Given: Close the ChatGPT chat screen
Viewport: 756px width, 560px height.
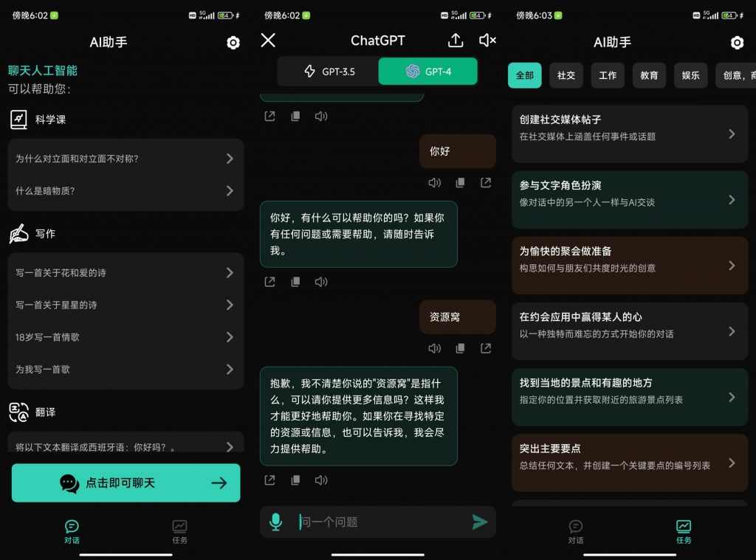Looking at the screenshot, I should (268, 40).
